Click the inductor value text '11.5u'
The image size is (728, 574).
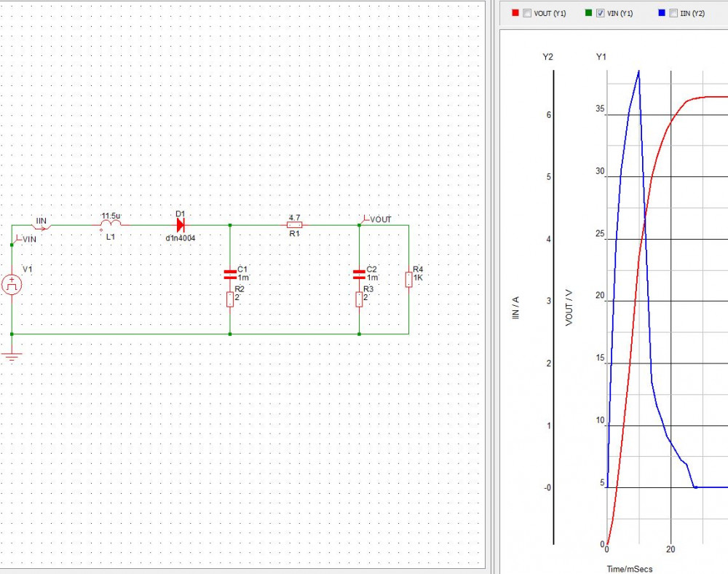[x=111, y=216]
